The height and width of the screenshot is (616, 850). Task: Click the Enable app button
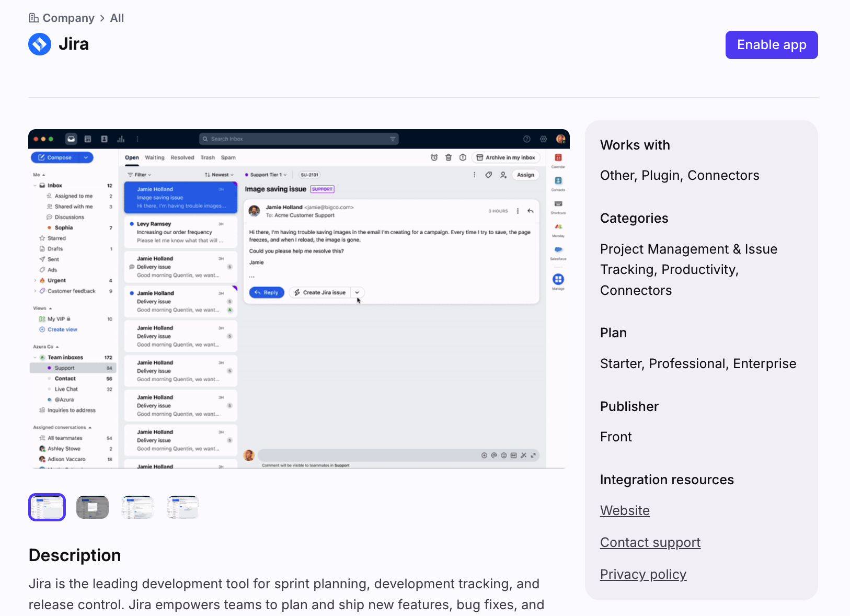[x=772, y=45]
